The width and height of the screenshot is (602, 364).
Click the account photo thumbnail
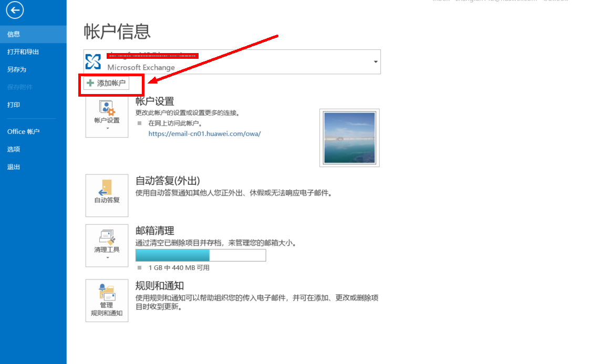pyautogui.click(x=349, y=138)
